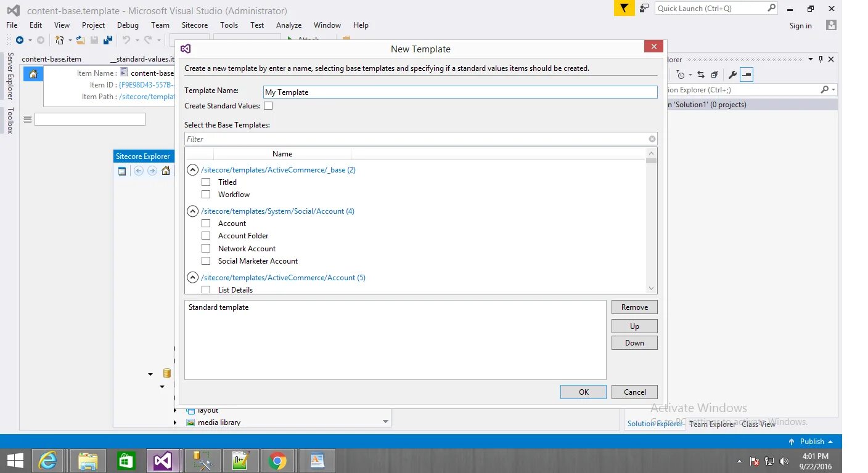Click the New Project toolbar icon
Screen dimensions: 868x473
[60, 40]
